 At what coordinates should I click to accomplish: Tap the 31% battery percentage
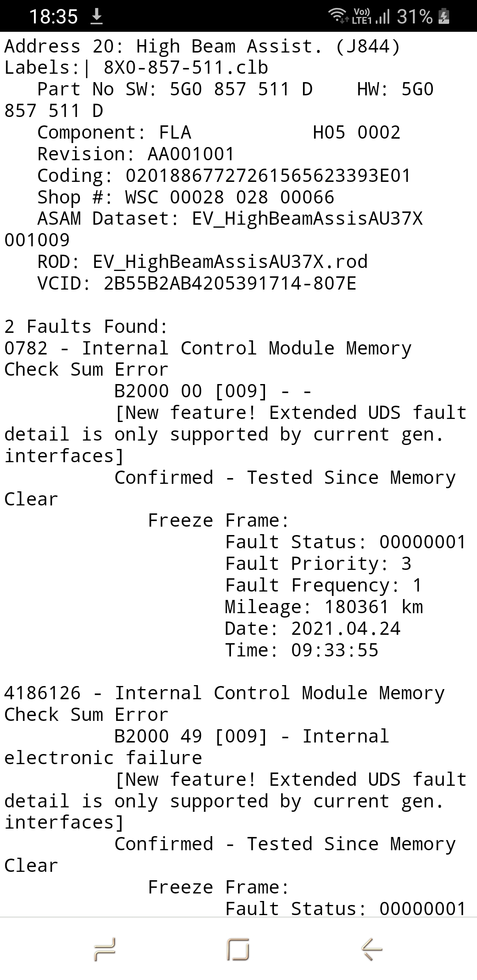pos(414,17)
